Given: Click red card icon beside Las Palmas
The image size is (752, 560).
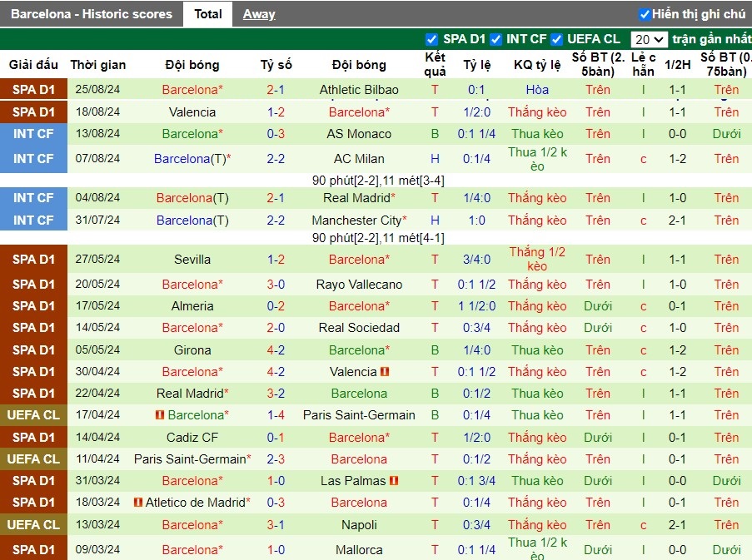Looking at the screenshot, I should click(394, 480).
